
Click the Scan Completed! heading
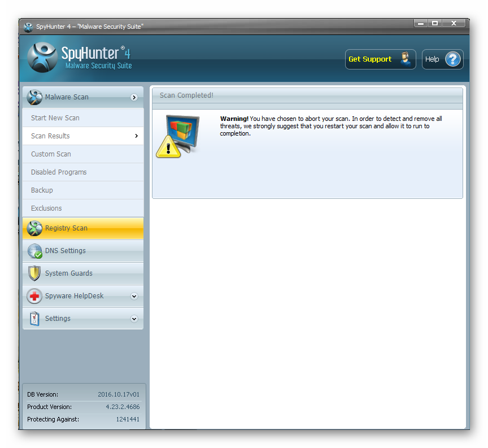tap(186, 95)
